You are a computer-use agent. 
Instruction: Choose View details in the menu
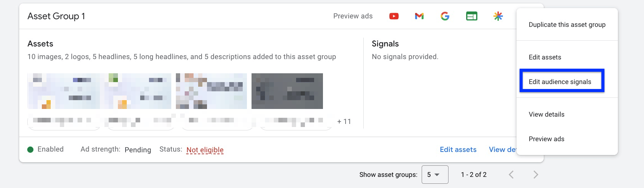[546, 114]
